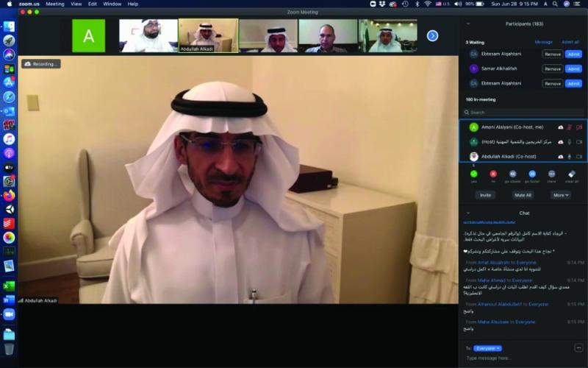
Task: Toggle Amani Alalyani's muted microphone icon
Action: (x=570, y=127)
